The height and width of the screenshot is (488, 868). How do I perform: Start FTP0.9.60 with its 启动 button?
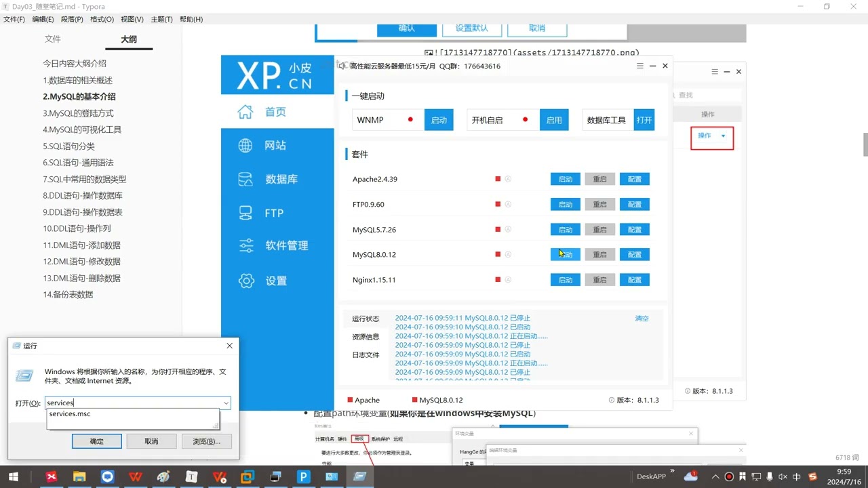point(566,204)
